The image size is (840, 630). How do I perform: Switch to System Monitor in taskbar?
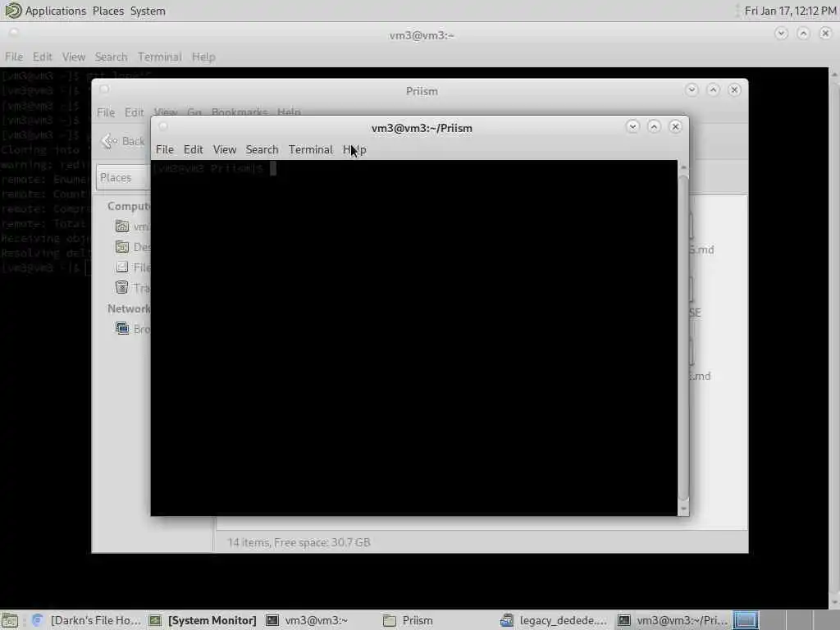click(203, 620)
